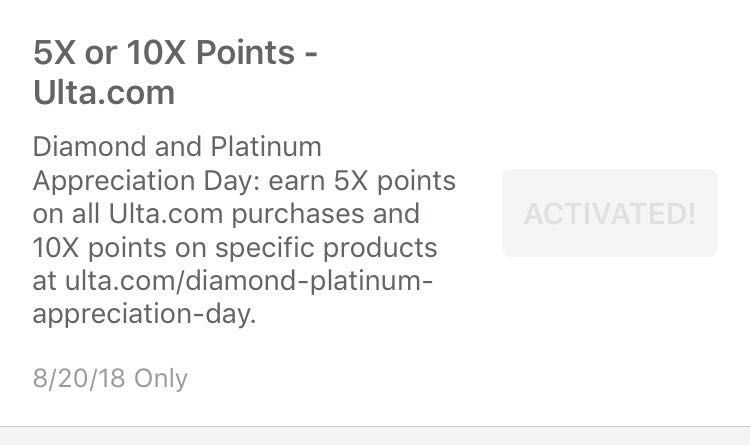The width and height of the screenshot is (750, 445).
Task: Select "Ulta.com" in the offer title
Action: click(x=103, y=93)
